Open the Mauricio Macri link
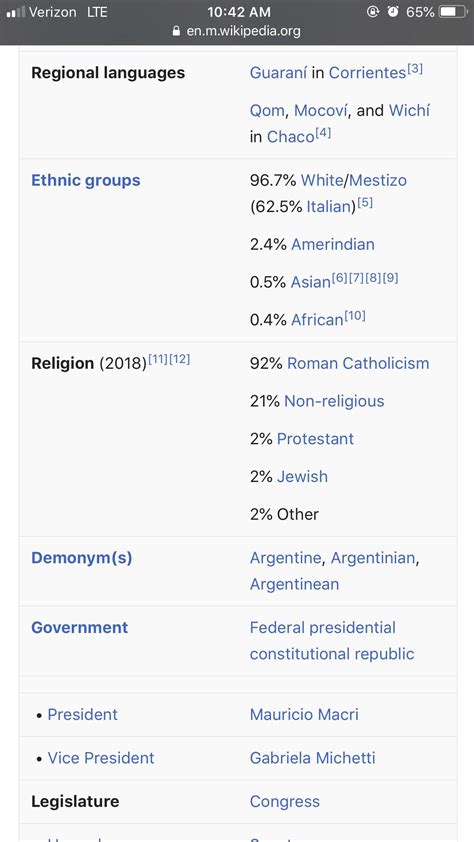The height and width of the screenshot is (842, 474). click(x=304, y=715)
